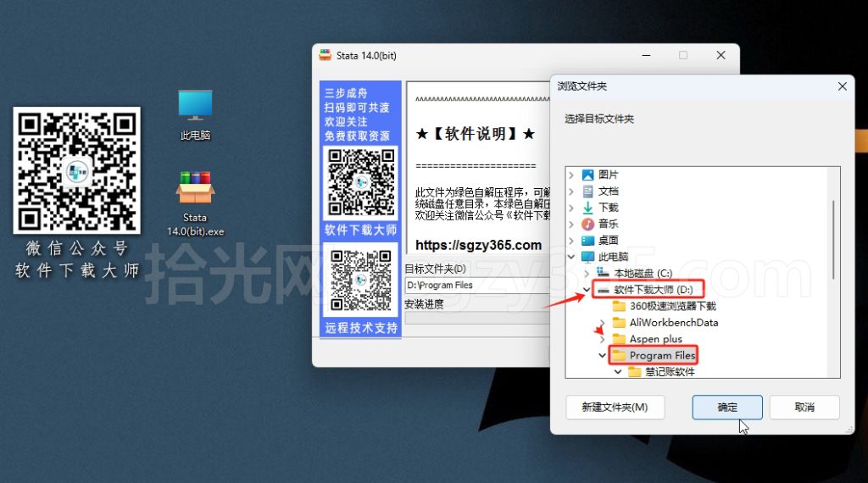The image size is (868, 483).
Task: Click the 图片 pictures folder icon
Action: pyautogui.click(x=588, y=175)
